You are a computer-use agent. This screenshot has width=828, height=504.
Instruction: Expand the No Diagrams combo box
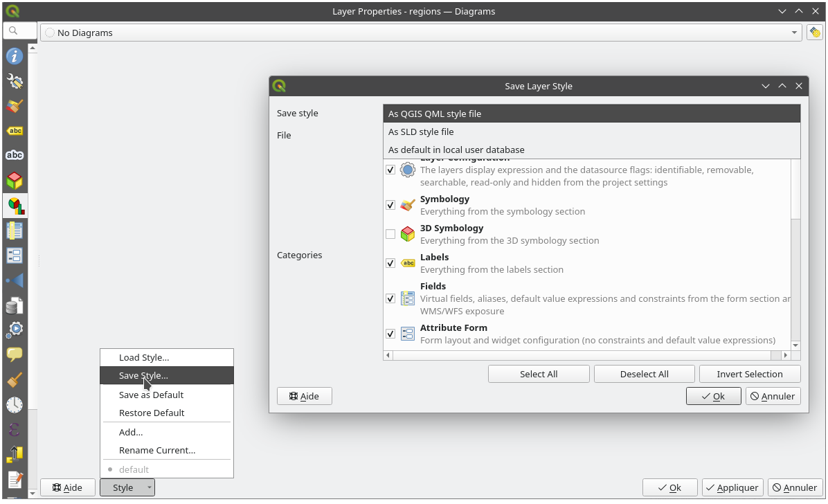[x=421, y=33]
